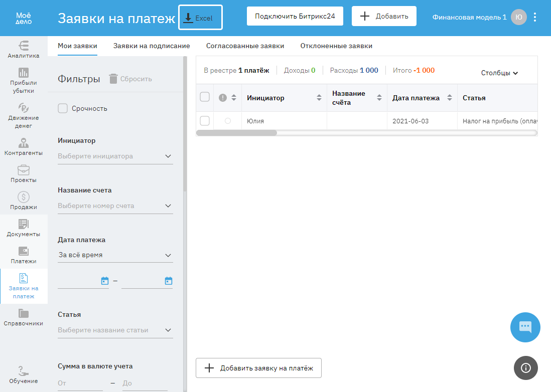Enable the Срочность filter checkbox
This screenshot has width=551, height=392.
coord(63,108)
